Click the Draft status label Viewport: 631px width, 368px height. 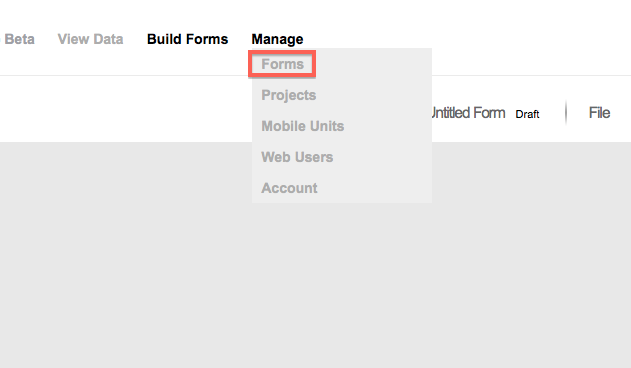click(x=527, y=114)
